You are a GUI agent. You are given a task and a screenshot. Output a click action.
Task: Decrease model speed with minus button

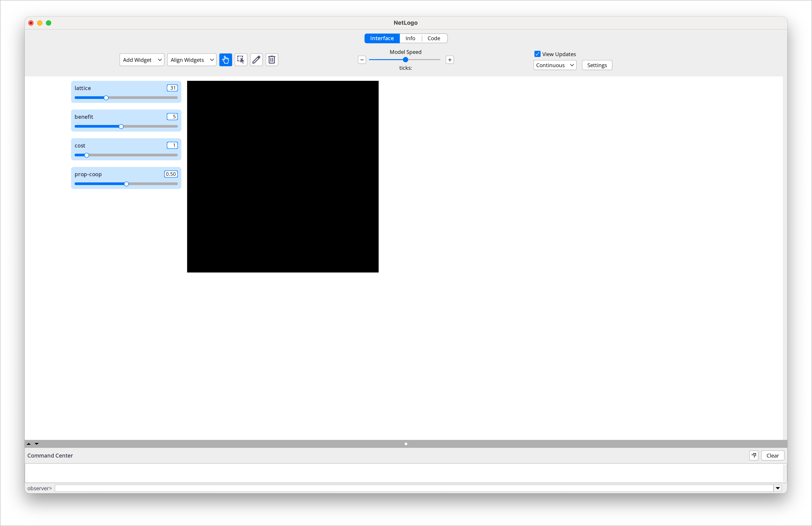coord(362,60)
